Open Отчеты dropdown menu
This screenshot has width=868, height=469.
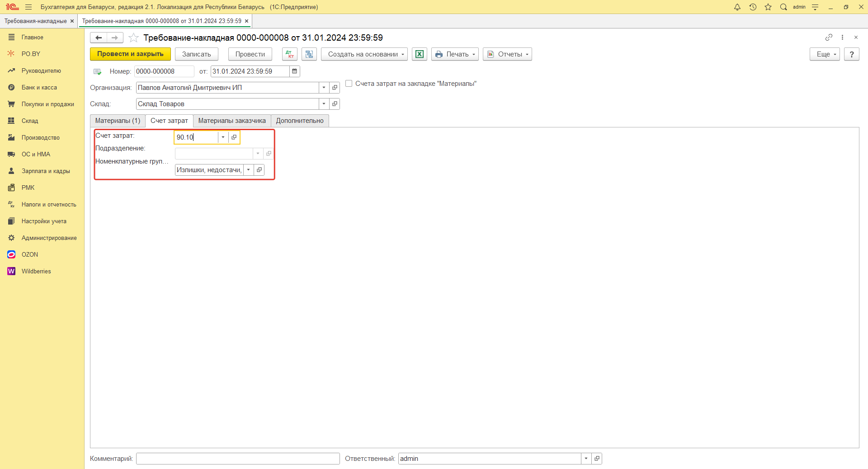click(x=507, y=54)
